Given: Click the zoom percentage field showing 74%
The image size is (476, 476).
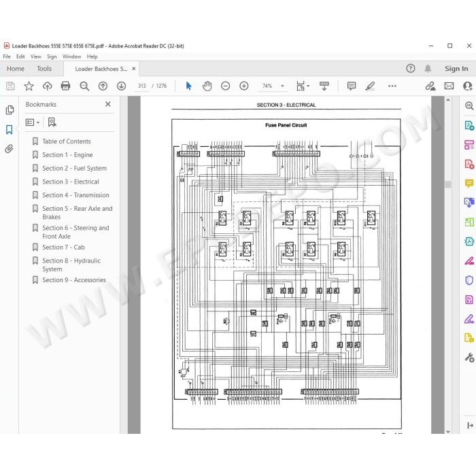Looking at the screenshot, I should click(x=267, y=86).
